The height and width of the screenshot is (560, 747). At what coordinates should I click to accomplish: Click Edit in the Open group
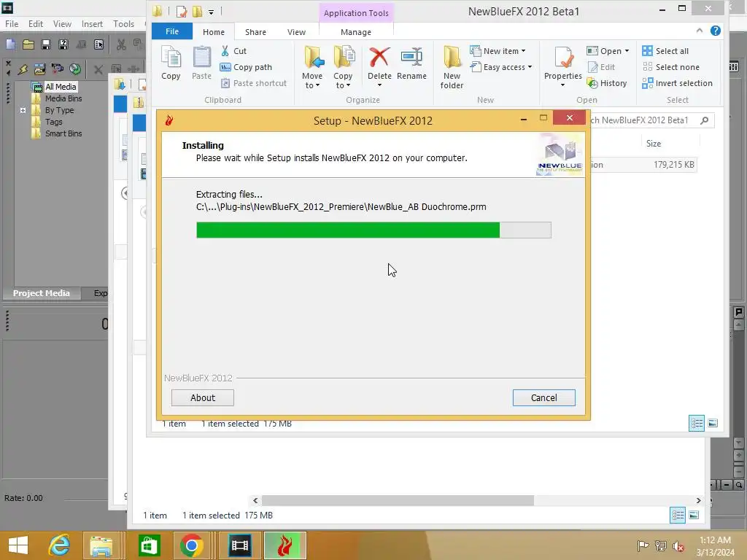(x=601, y=67)
